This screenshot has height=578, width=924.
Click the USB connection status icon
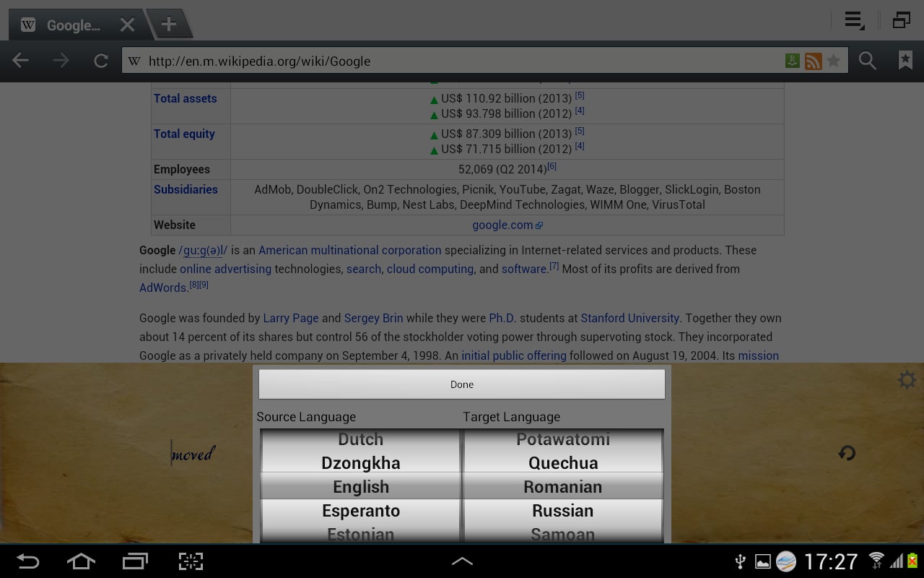tap(740, 561)
